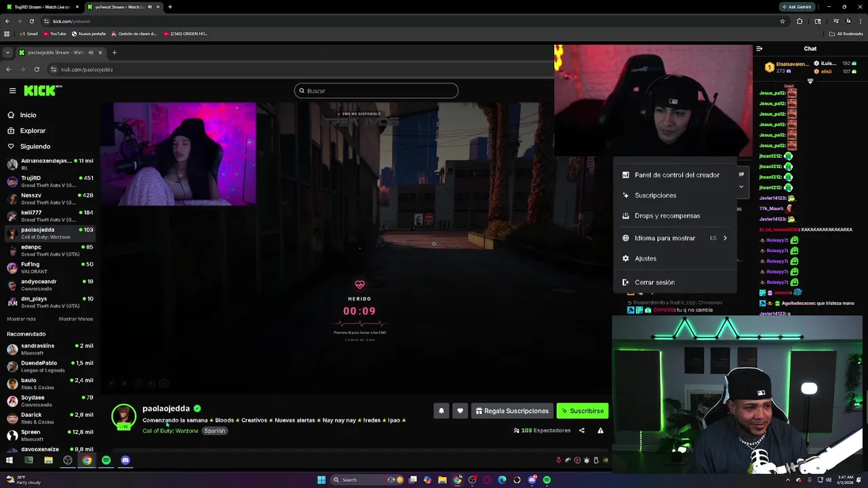Open the Gestión de claves bookmark
The image size is (868, 488).
pos(134,33)
